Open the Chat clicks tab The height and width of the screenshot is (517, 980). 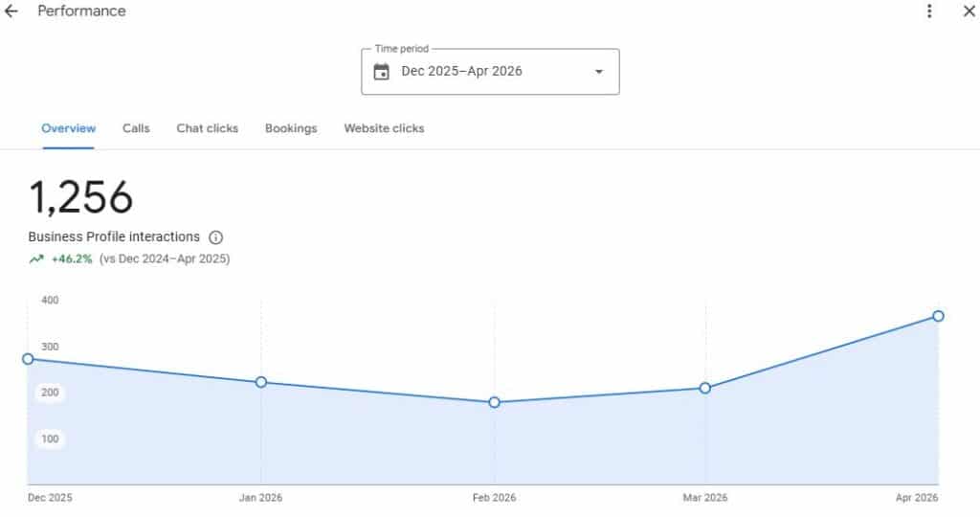point(208,128)
